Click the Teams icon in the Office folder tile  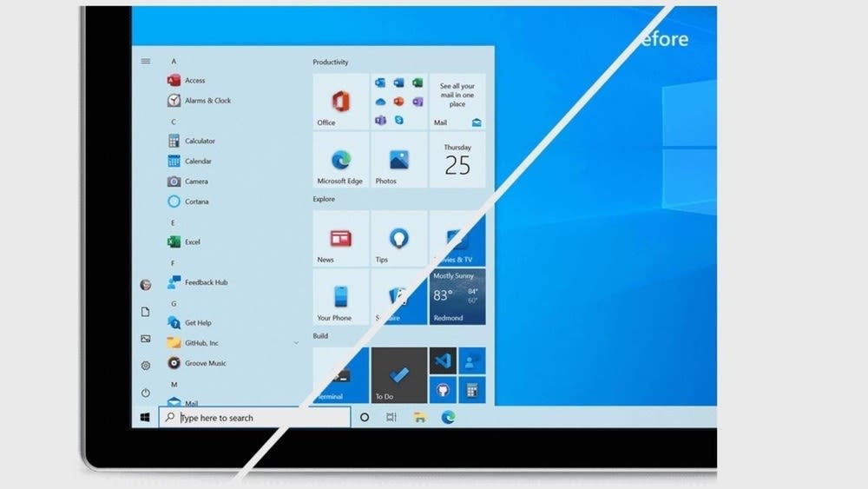tap(380, 120)
